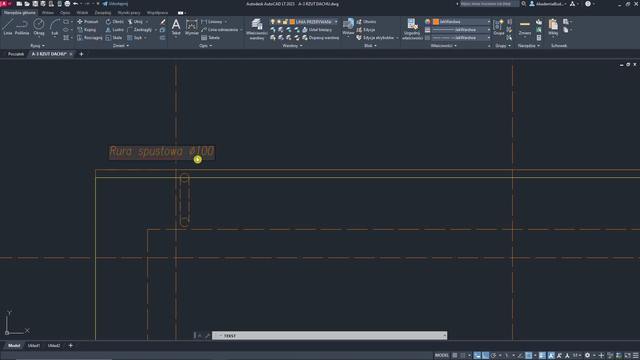640x360 pixels.
Task: Select the Wymiar (dimension) tool
Action: pos(191,27)
